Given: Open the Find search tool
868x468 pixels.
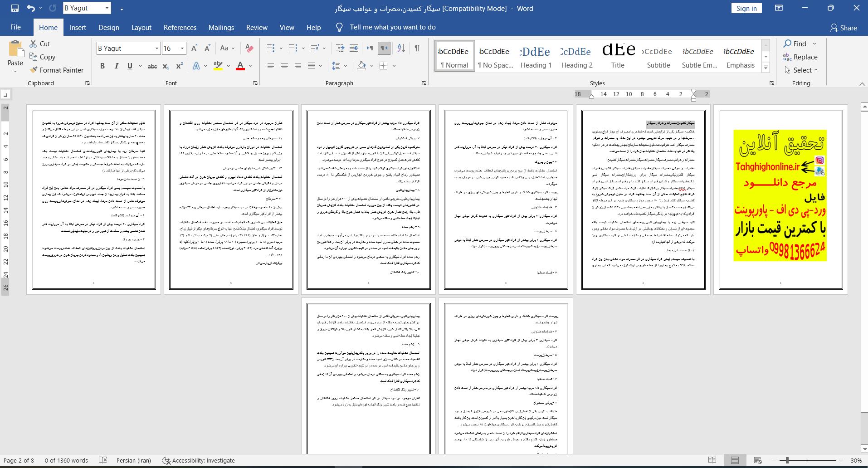Looking at the screenshot, I should point(795,44).
